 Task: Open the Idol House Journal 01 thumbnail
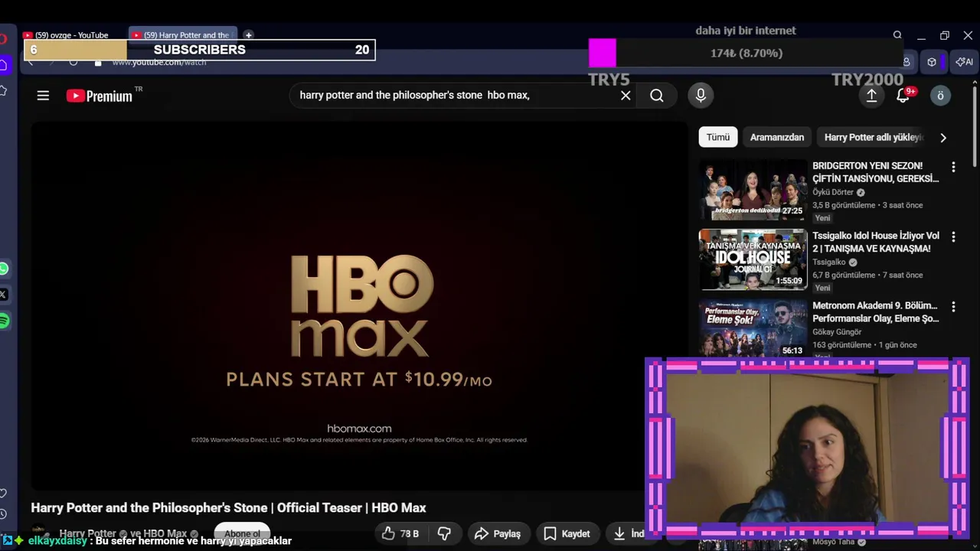753,259
